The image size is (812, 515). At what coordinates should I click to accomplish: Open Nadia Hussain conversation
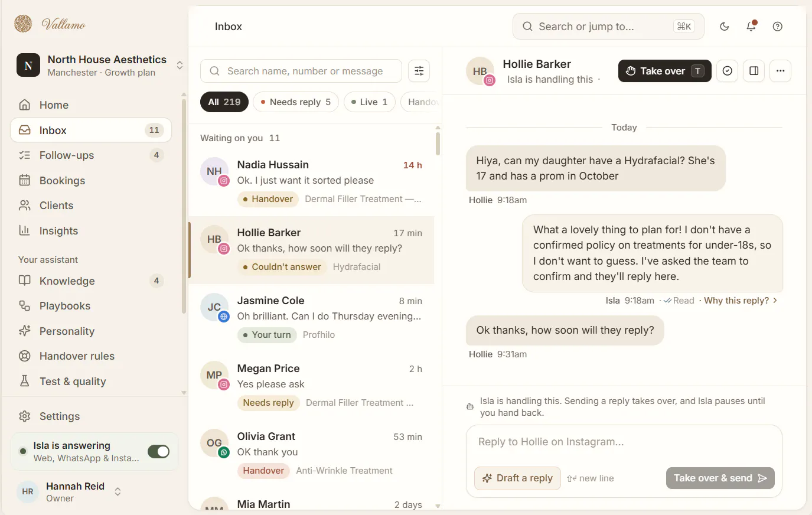(311, 182)
